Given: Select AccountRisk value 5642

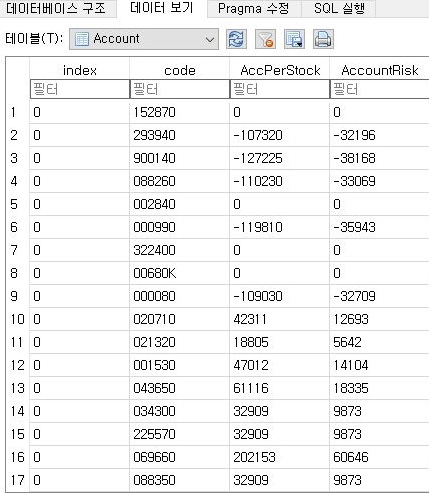Looking at the screenshot, I should 379,342.
